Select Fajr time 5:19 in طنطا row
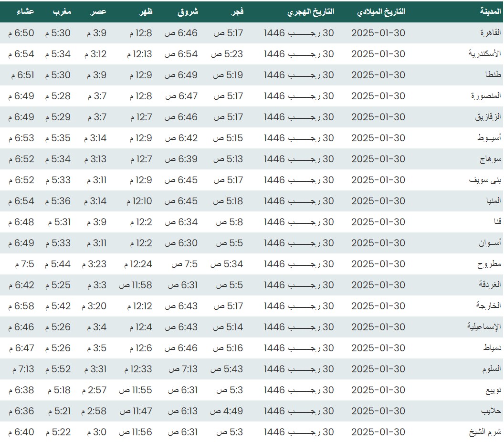504x442 pixels. point(228,75)
